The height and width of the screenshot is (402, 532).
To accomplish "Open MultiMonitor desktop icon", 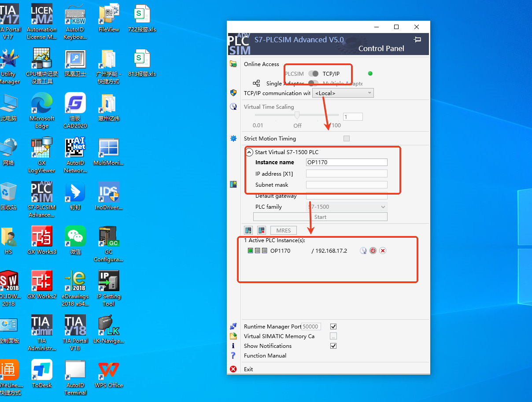I will (109, 151).
